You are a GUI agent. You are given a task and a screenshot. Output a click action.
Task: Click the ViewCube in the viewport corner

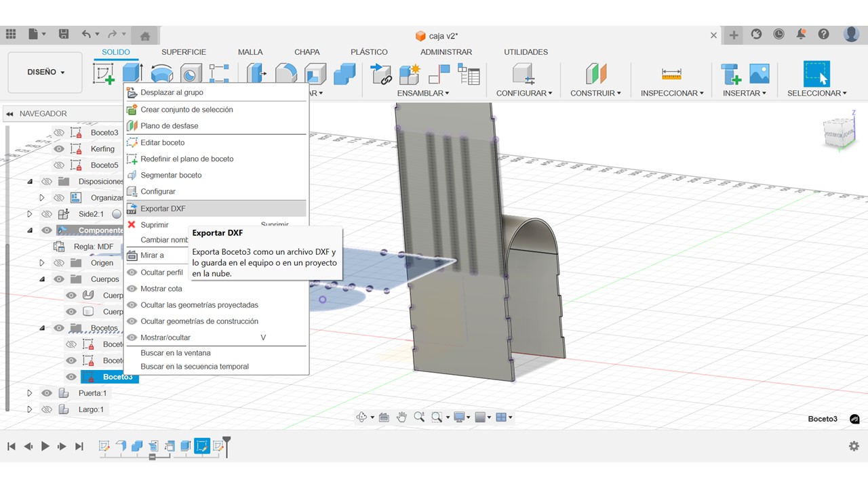point(838,133)
